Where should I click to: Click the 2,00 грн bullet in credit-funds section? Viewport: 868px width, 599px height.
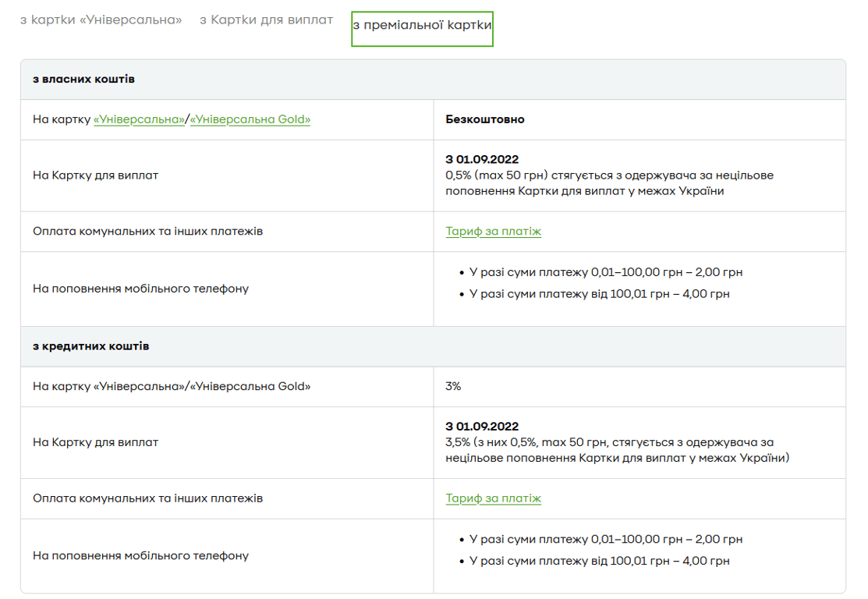click(x=605, y=540)
